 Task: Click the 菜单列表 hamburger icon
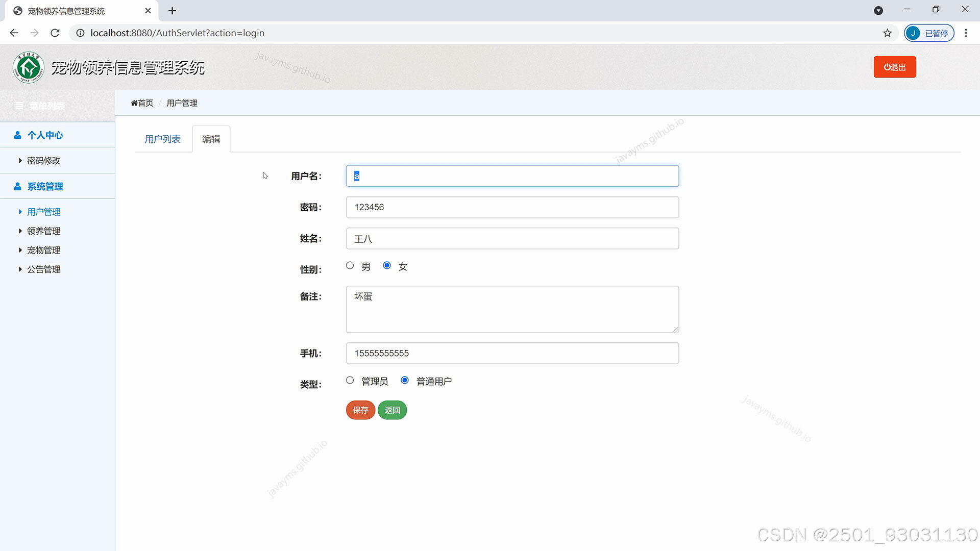[18, 106]
